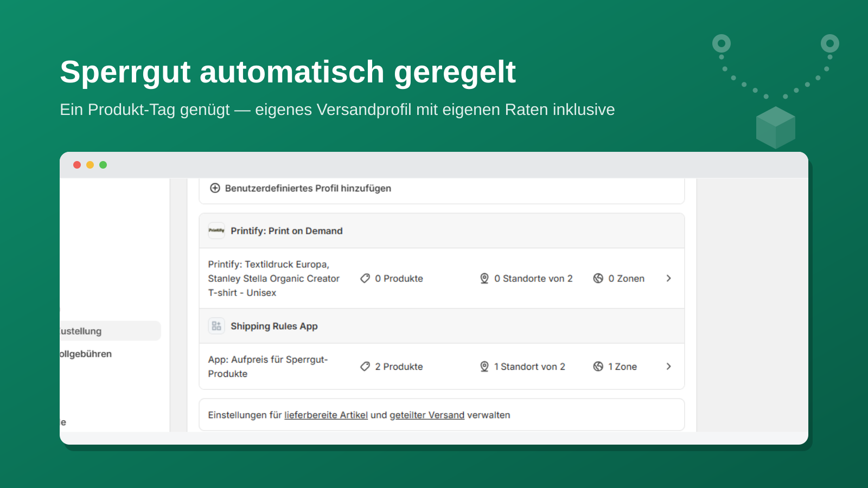Select the 2 Produkte text
The image size is (868, 488).
[x=399, y=367]
